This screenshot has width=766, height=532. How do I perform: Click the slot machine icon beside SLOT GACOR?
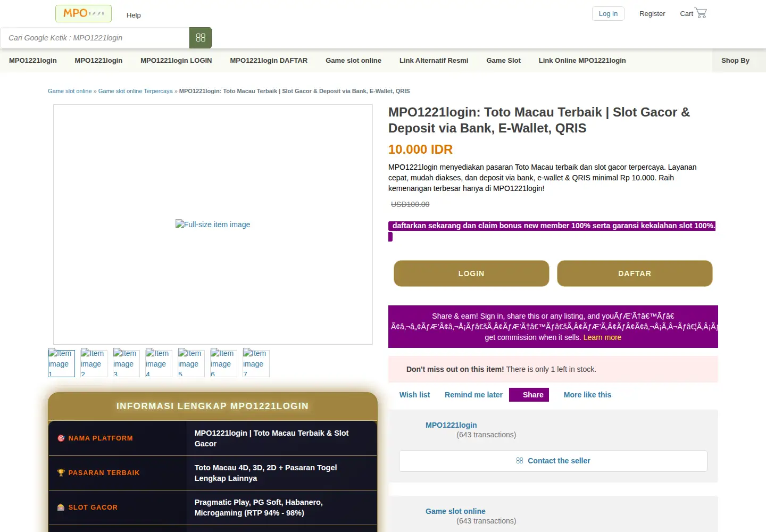pyautogui.click(x=61, y=508)
